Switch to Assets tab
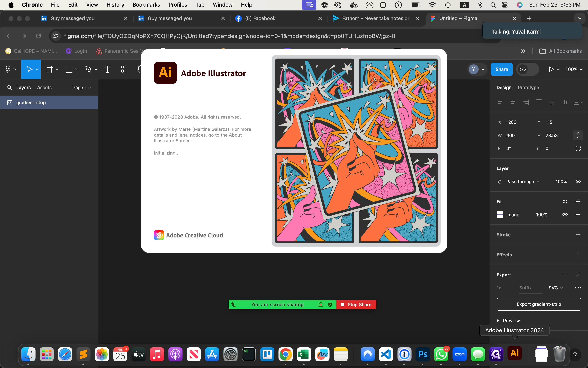The height and width of the screenshot is (368, 588). pyautogui.click(x=44, y=87)
